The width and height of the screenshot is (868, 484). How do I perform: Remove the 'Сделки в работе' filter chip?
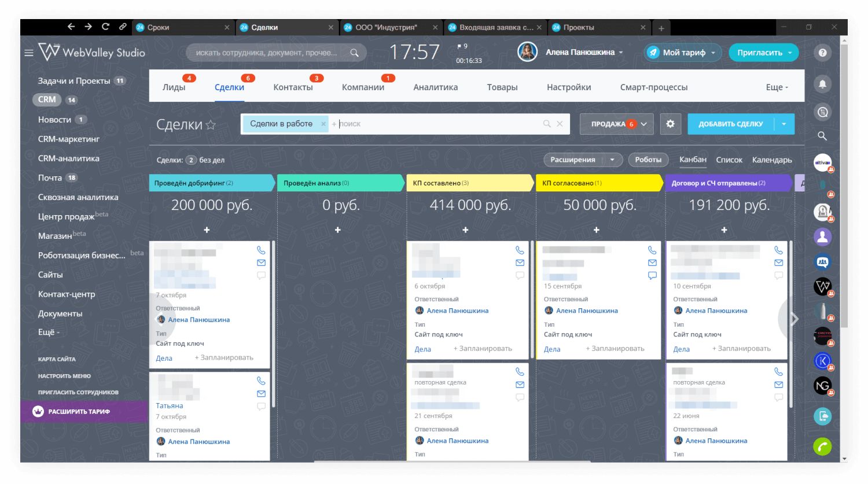[x=323, y=124]
